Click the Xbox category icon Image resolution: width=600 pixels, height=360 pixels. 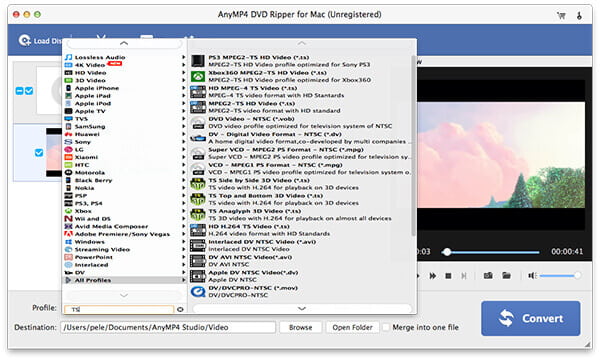68,211
